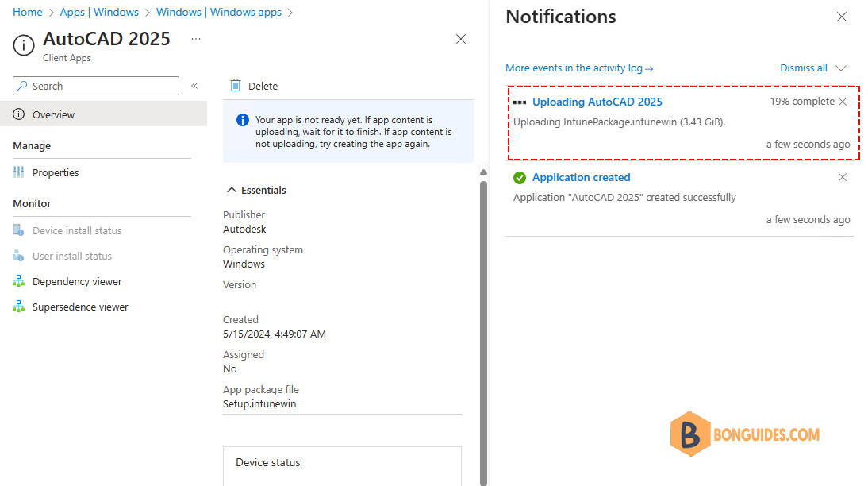Close the Notifications panel
Viewport: 868px width, 486px height.
(x=842, y=17)
